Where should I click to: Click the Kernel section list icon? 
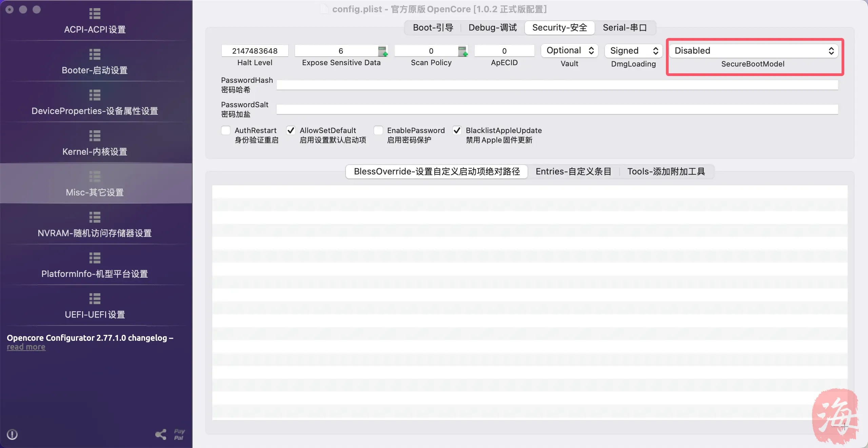(x=95, y=136)
